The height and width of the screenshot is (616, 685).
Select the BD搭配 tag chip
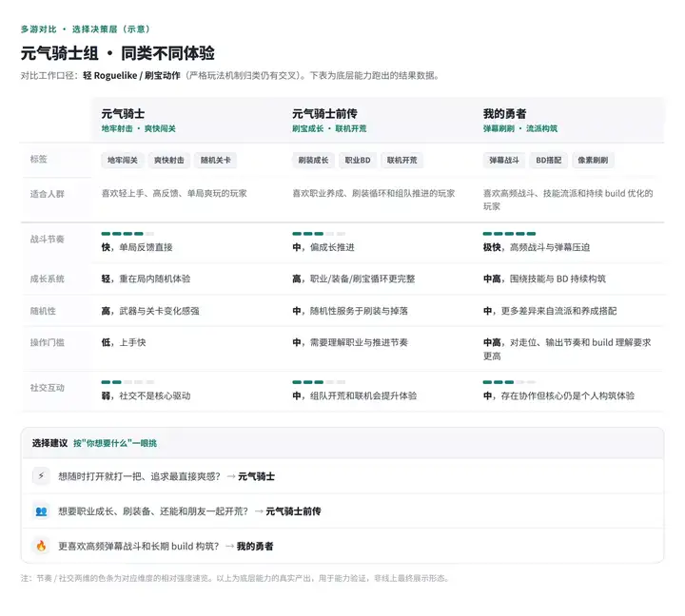pos(549,161)
